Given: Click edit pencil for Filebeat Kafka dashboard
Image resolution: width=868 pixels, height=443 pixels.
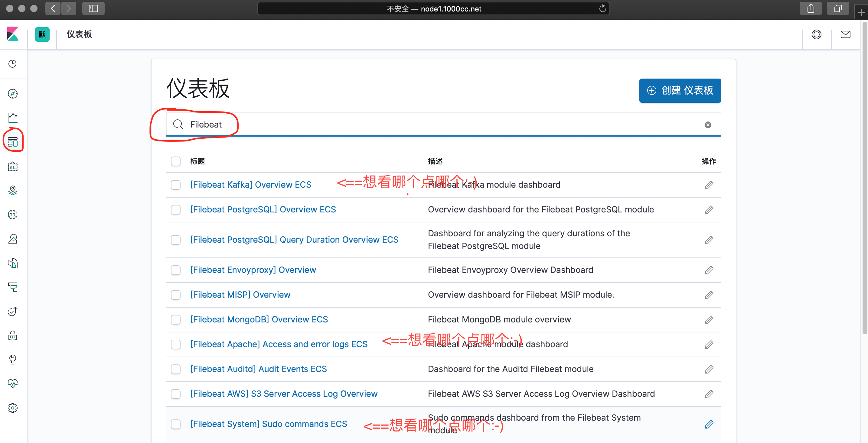Looking at the screenshot, I should [x=709, y=185].
